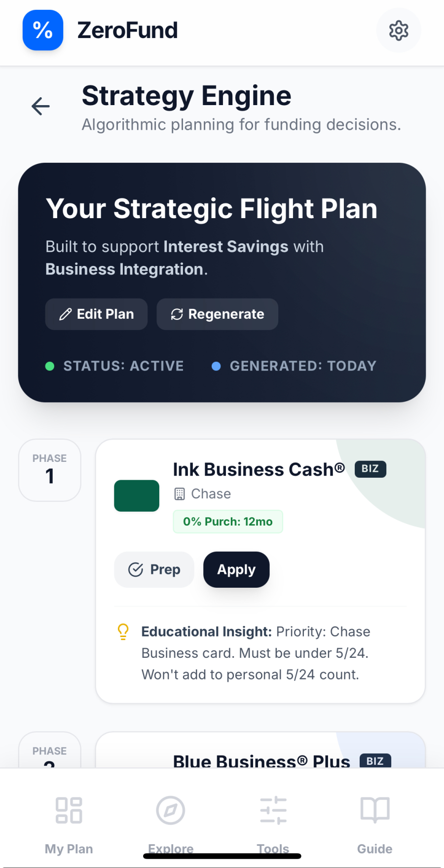Open the Blue Business Plus card

point(261,760)
